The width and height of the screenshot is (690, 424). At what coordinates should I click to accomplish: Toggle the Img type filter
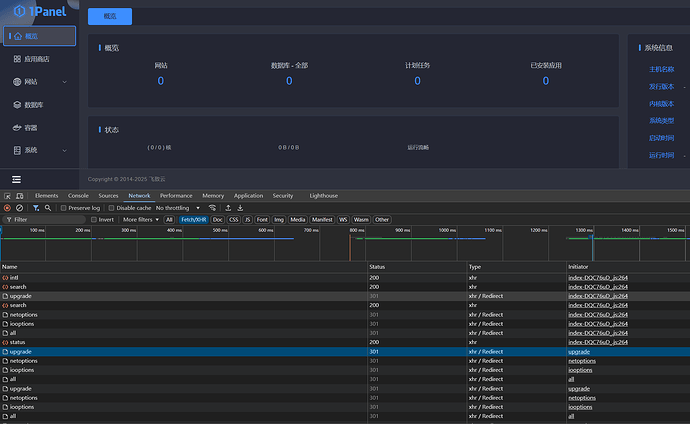click(x=279, y=219)
